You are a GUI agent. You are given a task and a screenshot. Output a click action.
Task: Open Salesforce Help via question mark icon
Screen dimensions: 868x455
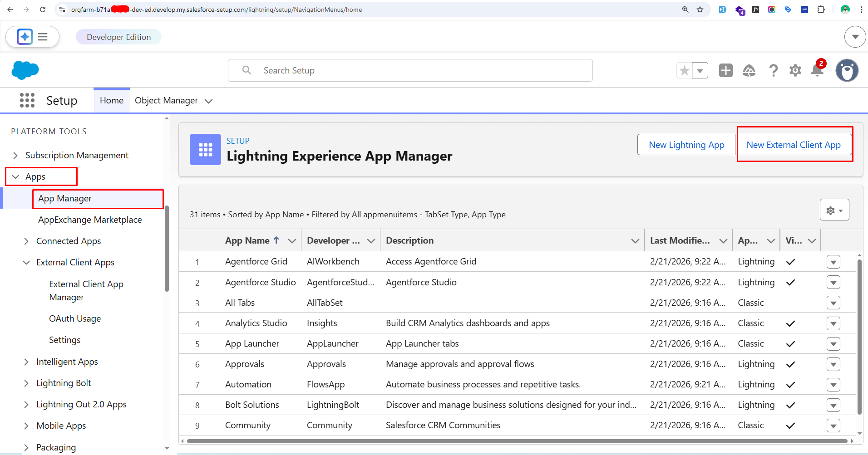(774, 70)
